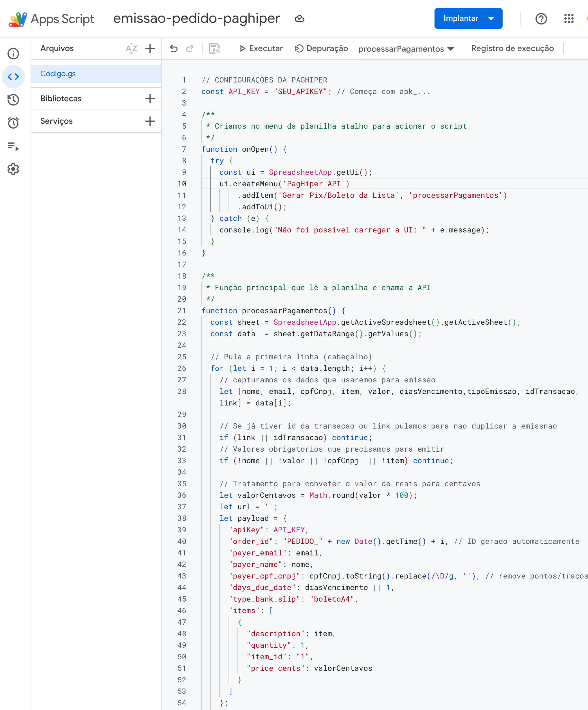Click the cloud save status icon
This screenshot has width=588, height=710.
299,18
